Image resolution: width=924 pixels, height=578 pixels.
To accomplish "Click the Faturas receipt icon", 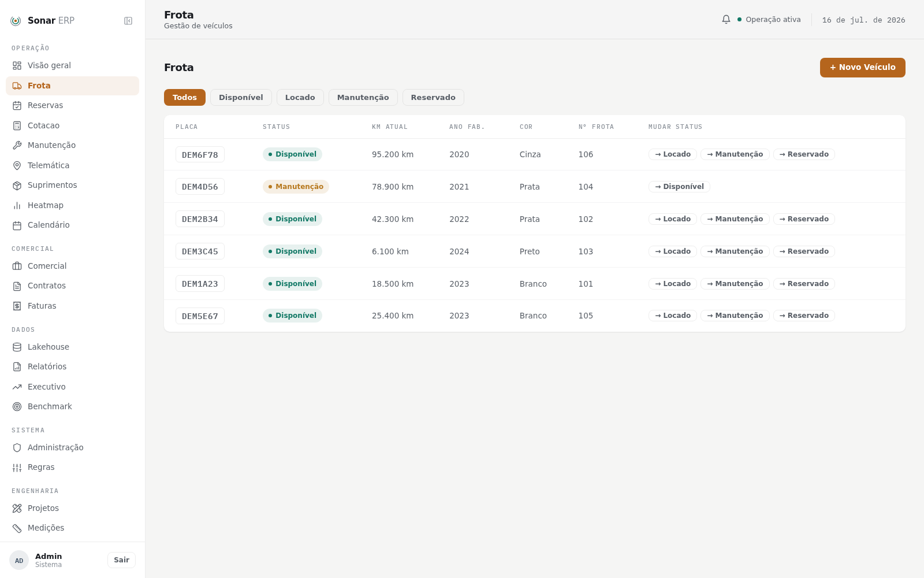I will coord(17,306).
